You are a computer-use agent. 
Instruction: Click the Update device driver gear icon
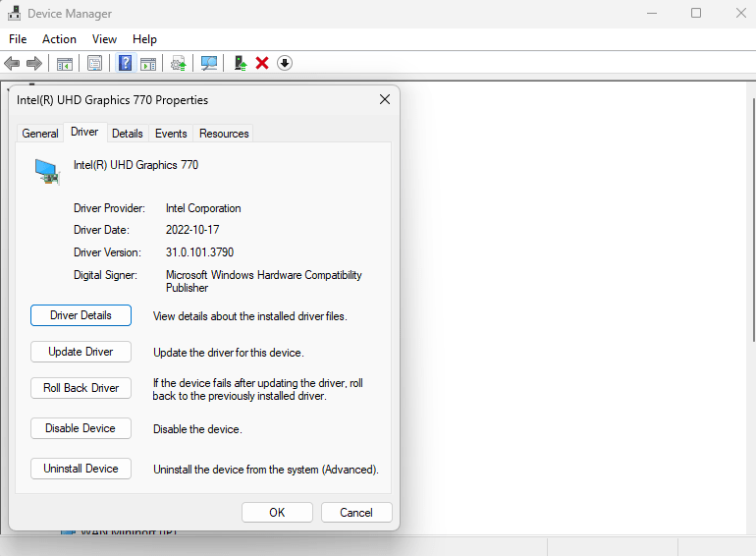coord(179,63)
